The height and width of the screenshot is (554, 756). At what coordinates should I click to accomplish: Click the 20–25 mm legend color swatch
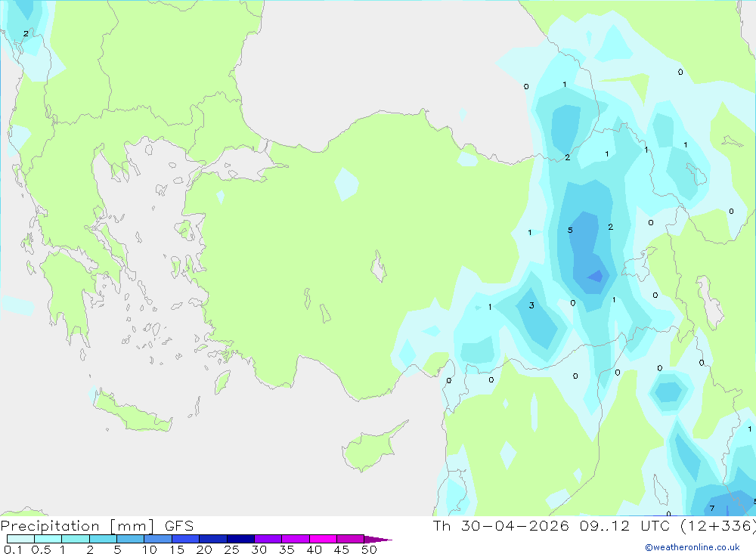[x=213, y=539]
